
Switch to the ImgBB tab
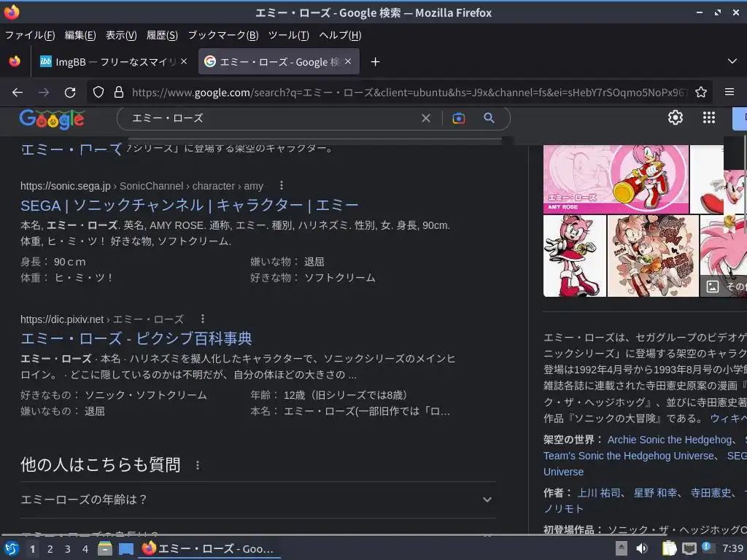point(112,62)
